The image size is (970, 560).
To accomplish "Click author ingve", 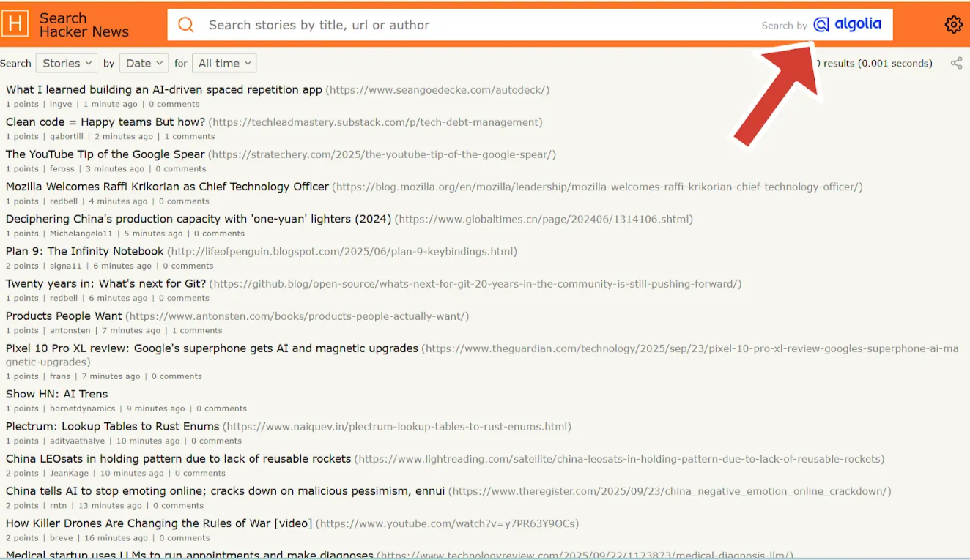I will pyautogui.click(x=61, y=104).
